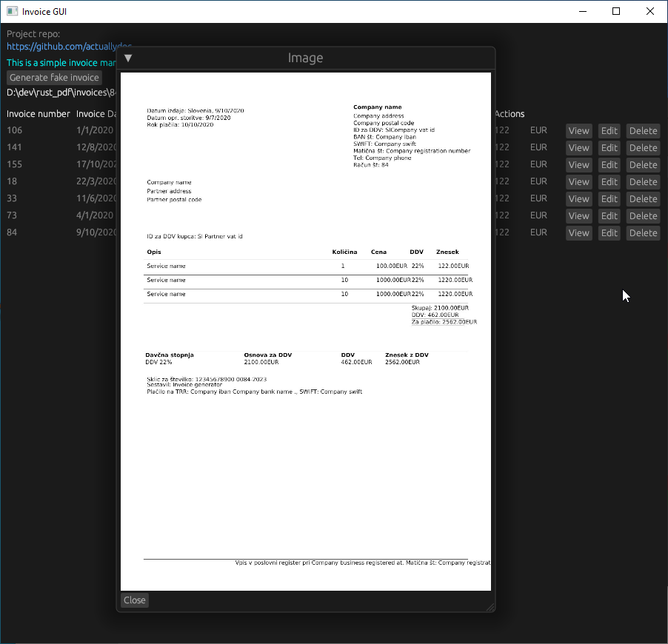Image resolution: width=668 pixels, height=644 pixels.
Task: Click the Image window resize grip
Action: pos(490,608)
